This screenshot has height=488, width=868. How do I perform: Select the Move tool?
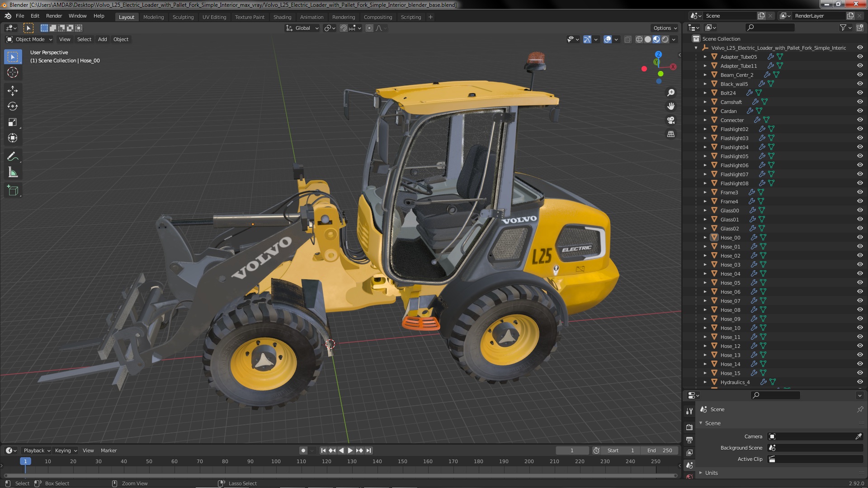click(13, 91)
